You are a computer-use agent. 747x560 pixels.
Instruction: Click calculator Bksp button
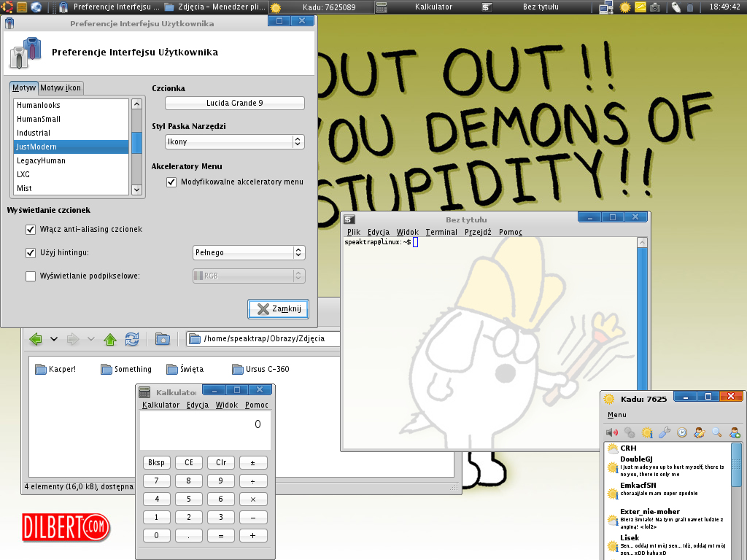156,462
